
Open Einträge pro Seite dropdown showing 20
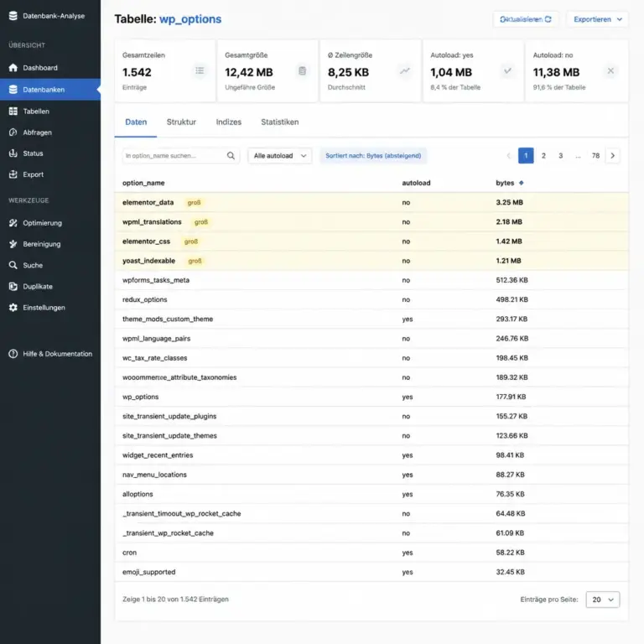603,600
